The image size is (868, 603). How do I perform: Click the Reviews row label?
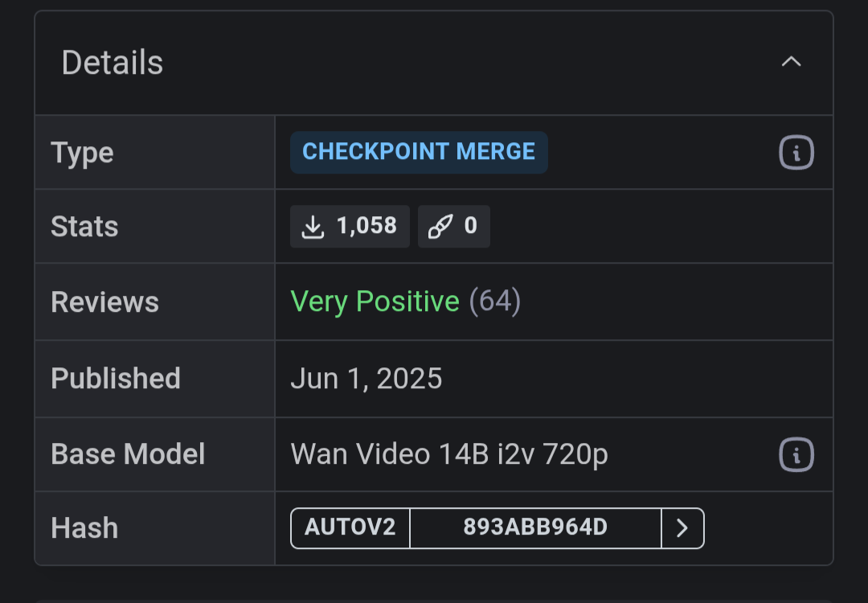point(105,302)
